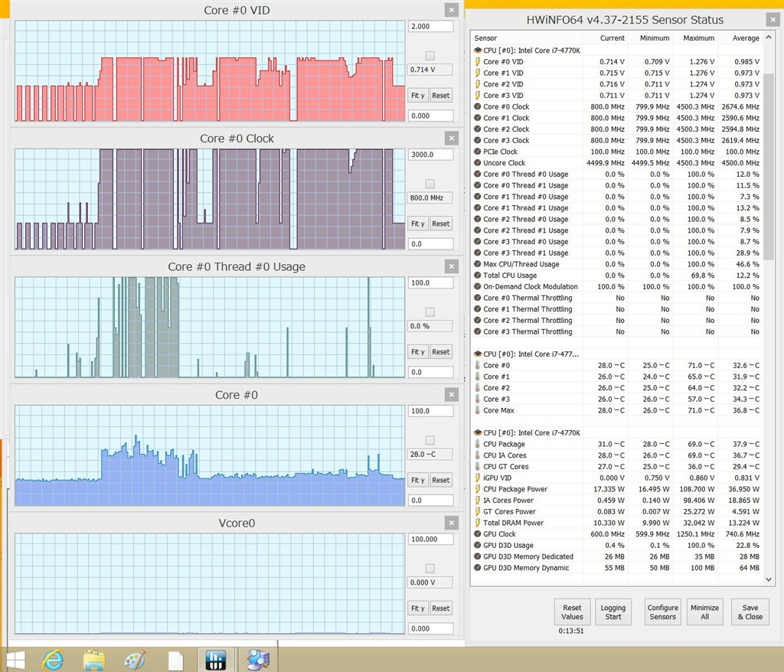Click Fit y in Core #0 Thread #0 Usage graph
The image size is (784, 672).
click(x=417, y=352)
